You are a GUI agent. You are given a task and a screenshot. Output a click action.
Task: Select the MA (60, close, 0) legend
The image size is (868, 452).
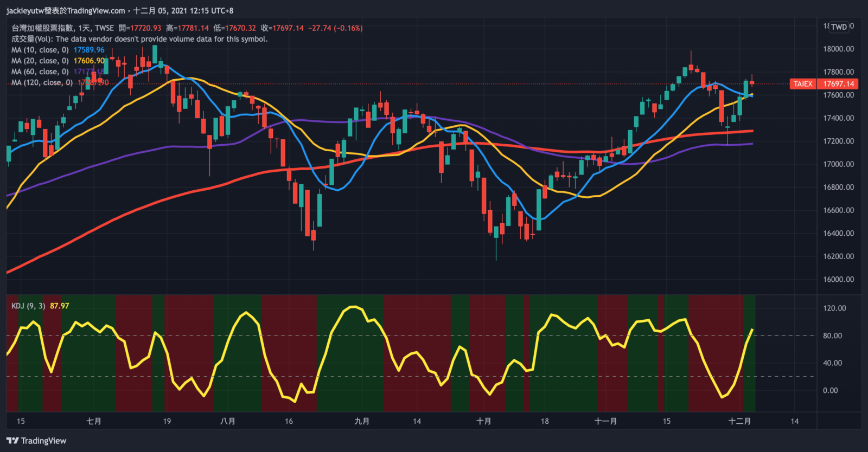coord(40,72)
